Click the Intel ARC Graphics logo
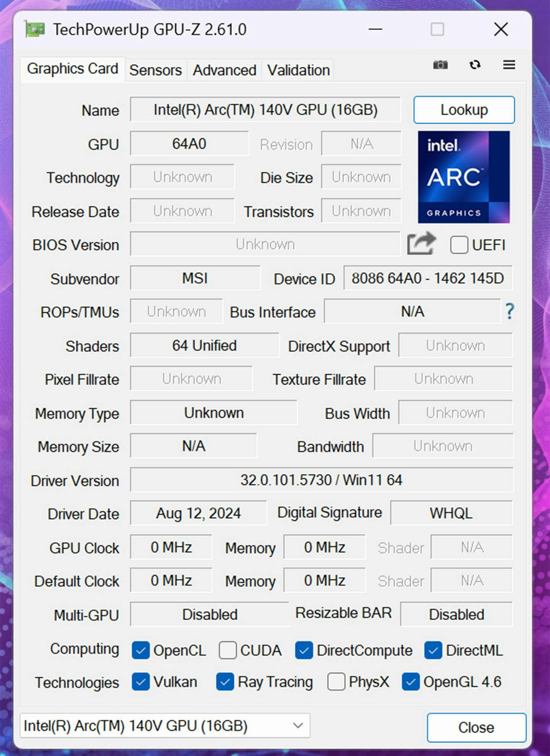 (463, 177)
